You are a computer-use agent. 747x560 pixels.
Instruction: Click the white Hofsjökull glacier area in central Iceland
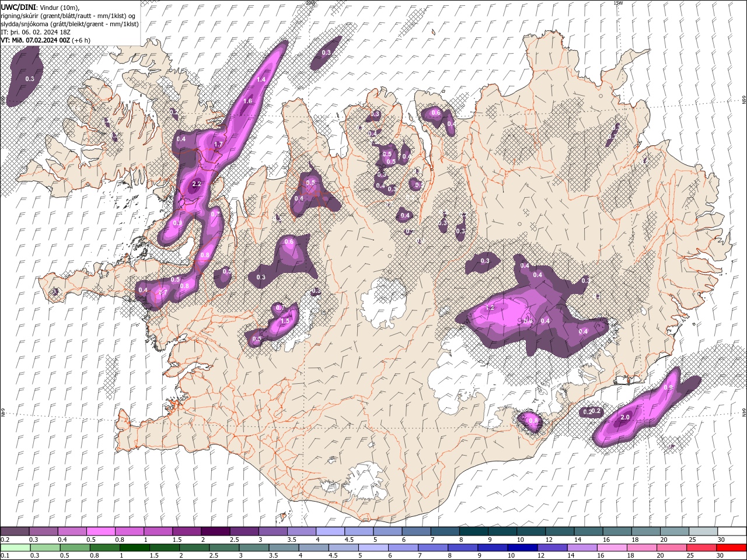(384, 302)
